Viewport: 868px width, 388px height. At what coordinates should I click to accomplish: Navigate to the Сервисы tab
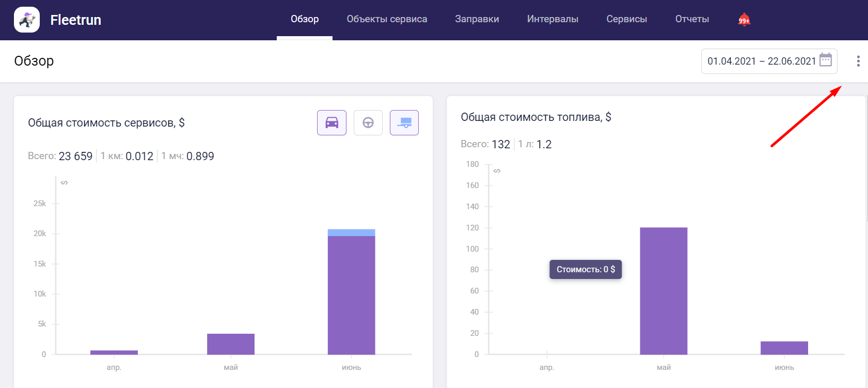click(x=626, y=19)
